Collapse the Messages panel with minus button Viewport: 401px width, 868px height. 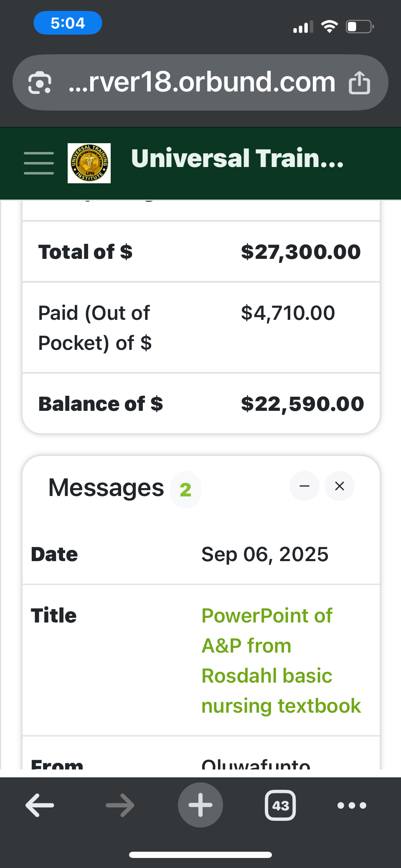click(305, 486)
